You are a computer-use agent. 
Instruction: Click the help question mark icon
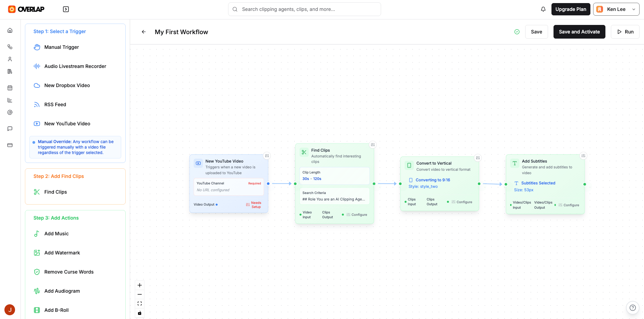click(632, 307)
